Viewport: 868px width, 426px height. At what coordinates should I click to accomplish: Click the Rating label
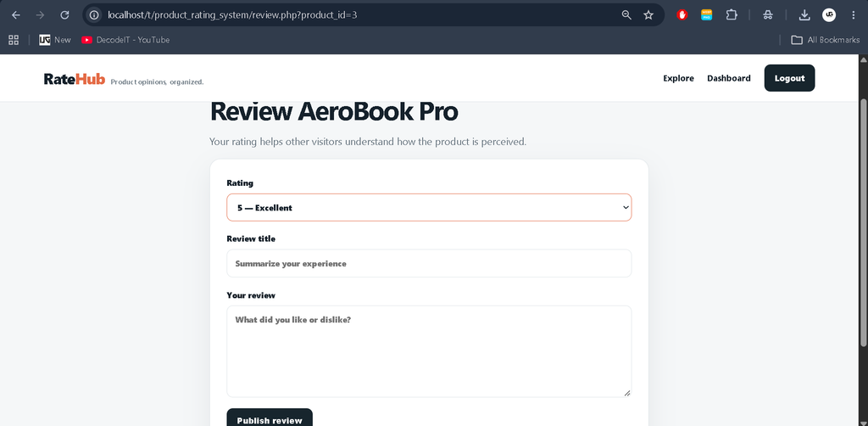(x=240, y=182)
